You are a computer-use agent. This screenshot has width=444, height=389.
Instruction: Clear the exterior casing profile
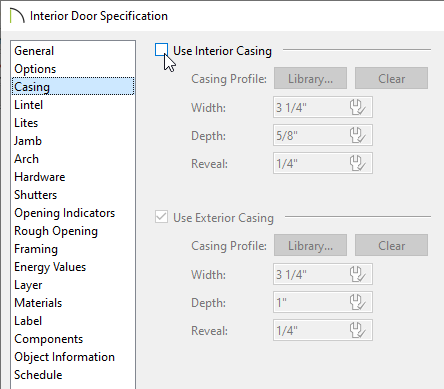(x=391, y=245)
